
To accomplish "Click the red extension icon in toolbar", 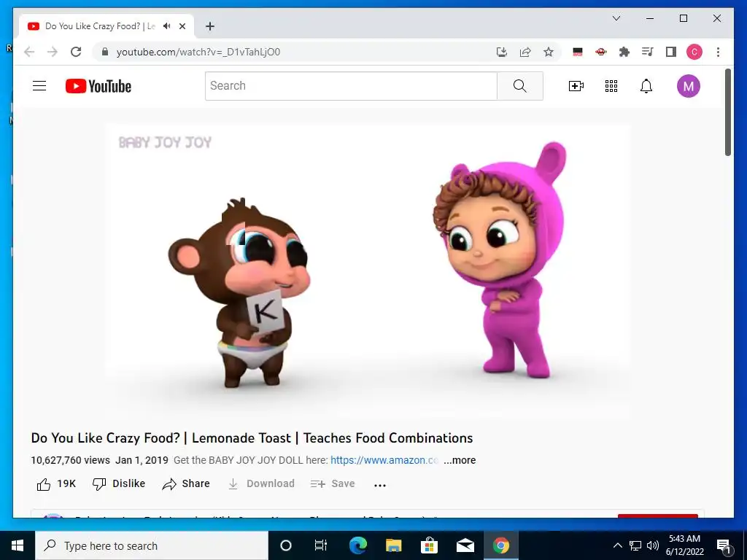I will tap(601, 52).
